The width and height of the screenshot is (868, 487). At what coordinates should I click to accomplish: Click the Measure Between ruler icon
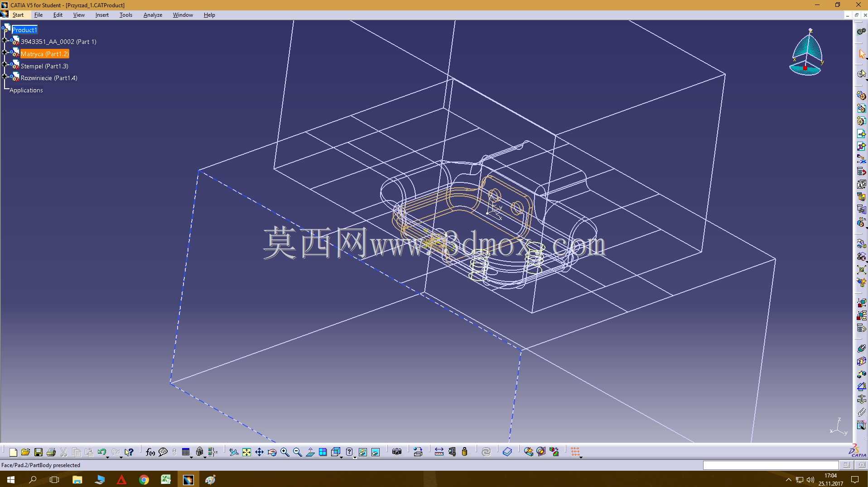pos(439,452)
